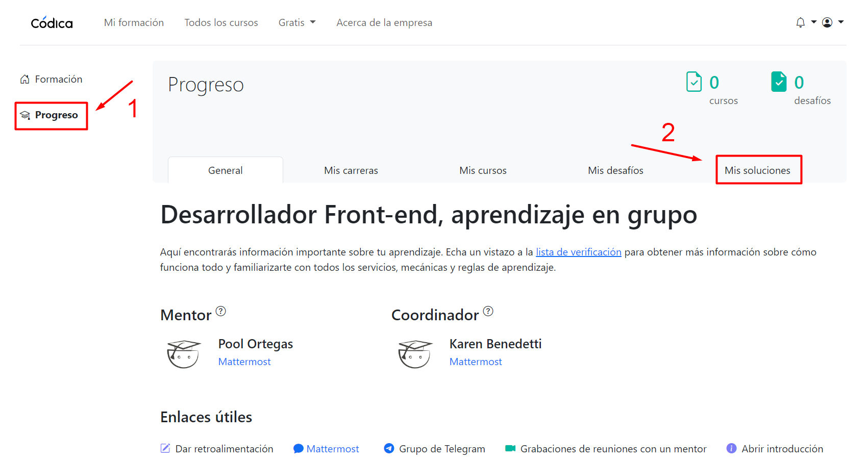868x462 pixels.
Task: Click the Códica logo
Action: 52,23
